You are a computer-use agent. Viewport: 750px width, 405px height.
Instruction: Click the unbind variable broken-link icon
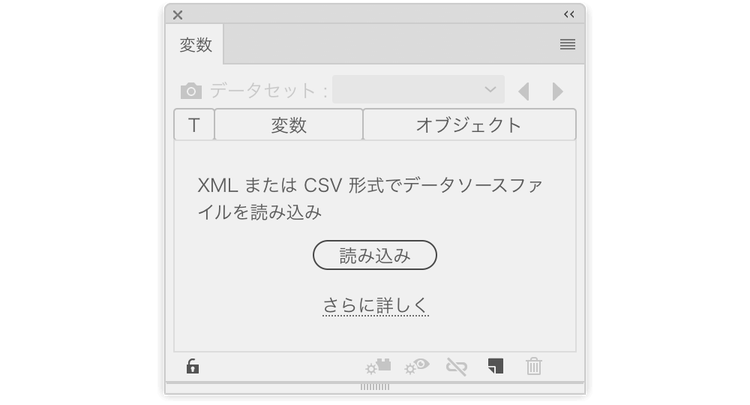[x=456, y=367]
